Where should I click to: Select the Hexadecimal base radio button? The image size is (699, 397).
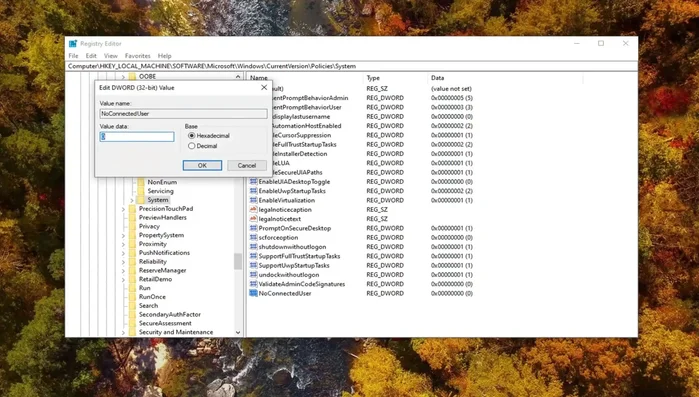[x=192, y=135]
